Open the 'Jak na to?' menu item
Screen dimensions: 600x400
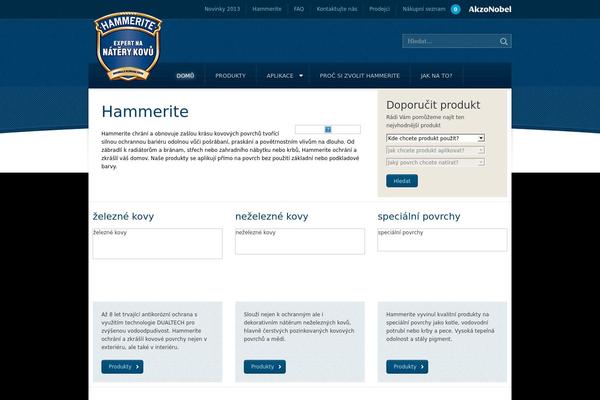(x=436, y=76)
